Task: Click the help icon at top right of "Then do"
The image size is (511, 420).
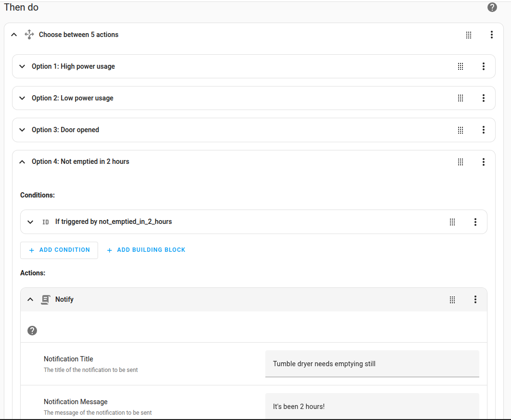Action: 492,7
